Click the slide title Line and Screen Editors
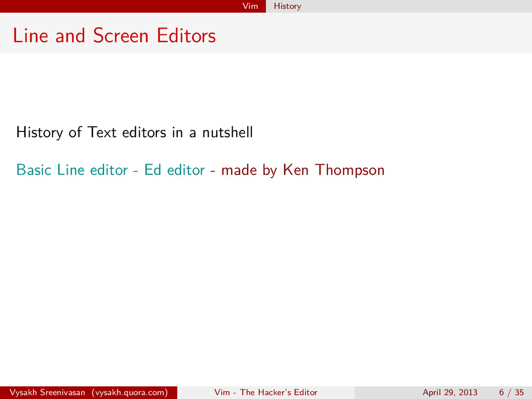 pyautogui.click(x=114, y=36)
